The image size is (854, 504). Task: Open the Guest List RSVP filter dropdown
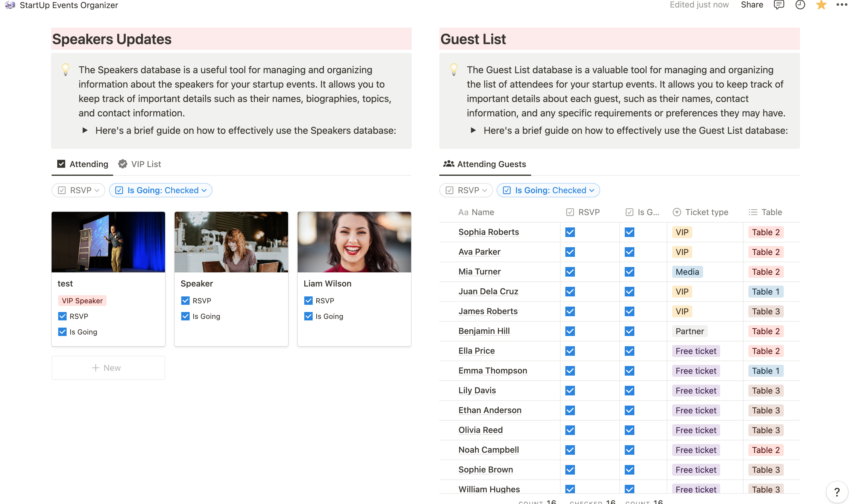pos(466,190)
